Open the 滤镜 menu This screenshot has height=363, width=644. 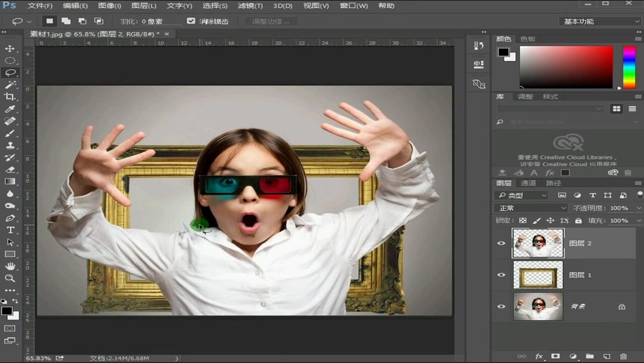(x=250, y=5)
